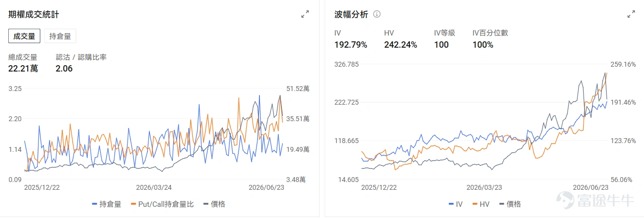This screenshot has width=644, height=218.
Task: Toggle the Put/Call持倉量比 legend series
Action: tap(163, 204)
